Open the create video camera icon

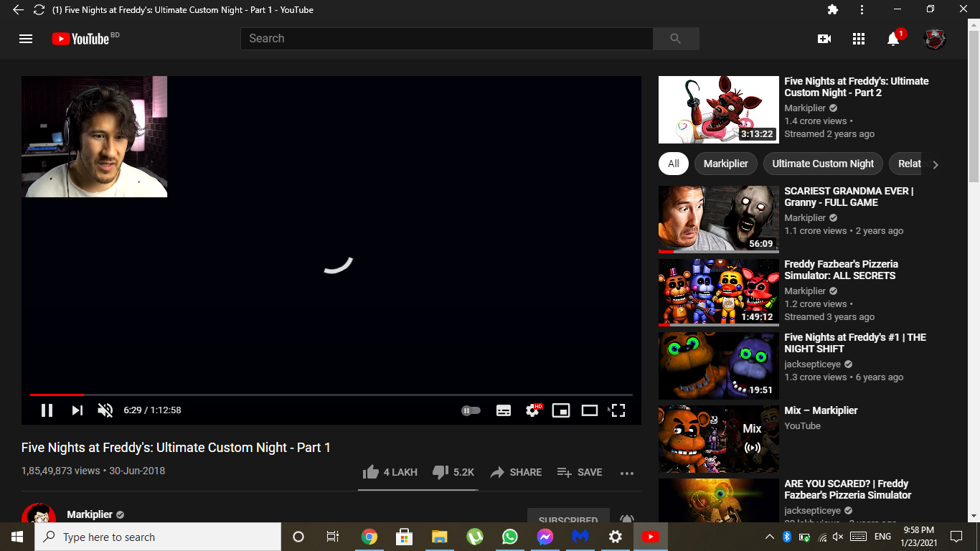tap(824, 39)
